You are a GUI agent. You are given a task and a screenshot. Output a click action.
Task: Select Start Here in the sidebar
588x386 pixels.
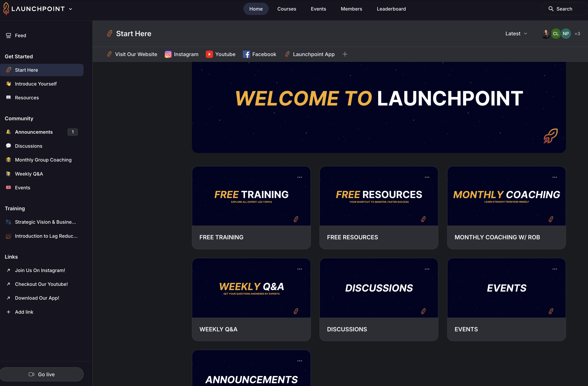click(x=42, y=70)
